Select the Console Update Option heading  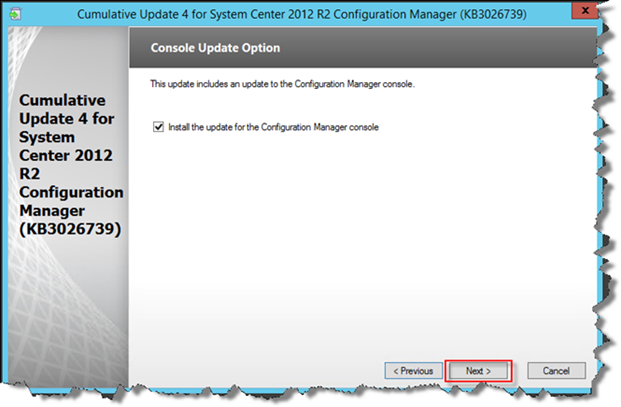coord(215,48)
